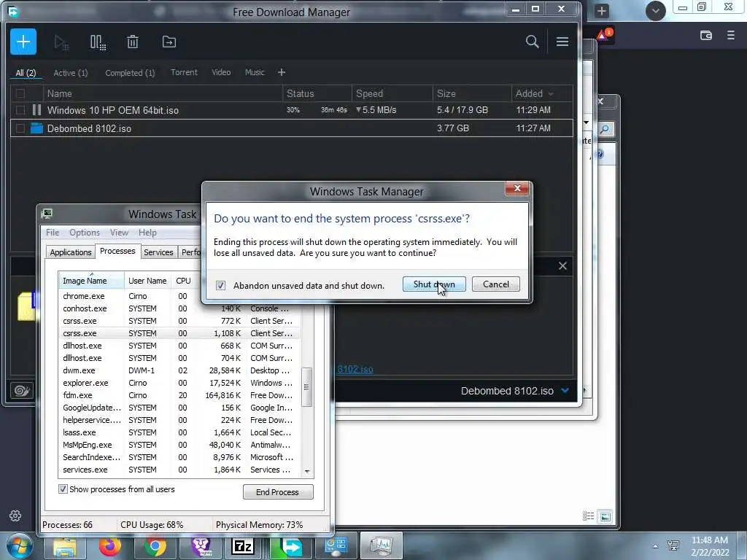Click the start selected downloads icon

click(61, 42)
